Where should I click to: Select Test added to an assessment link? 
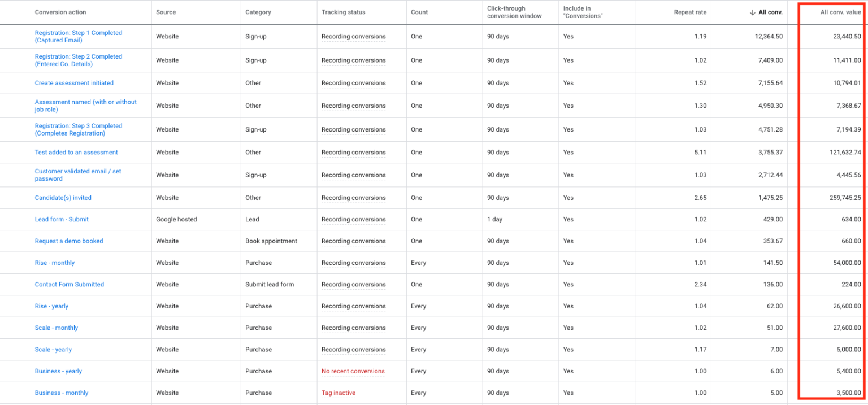[76, 152]
